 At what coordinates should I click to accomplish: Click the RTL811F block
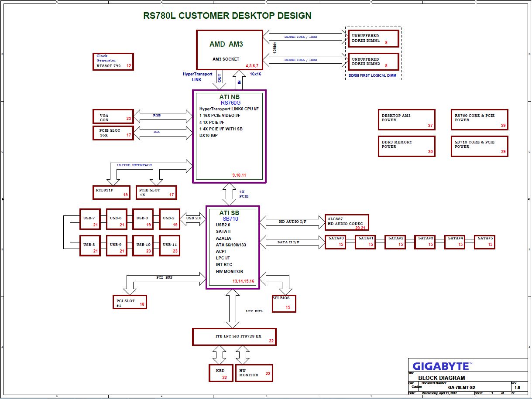coord(112,192)
